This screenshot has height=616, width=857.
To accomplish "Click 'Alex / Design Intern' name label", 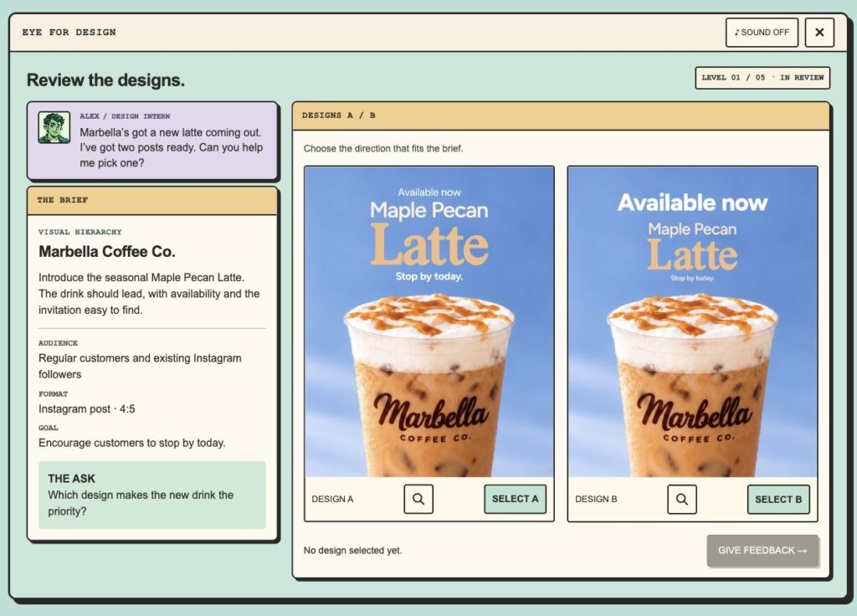I will pyautogui.click(x=125, y=116).
